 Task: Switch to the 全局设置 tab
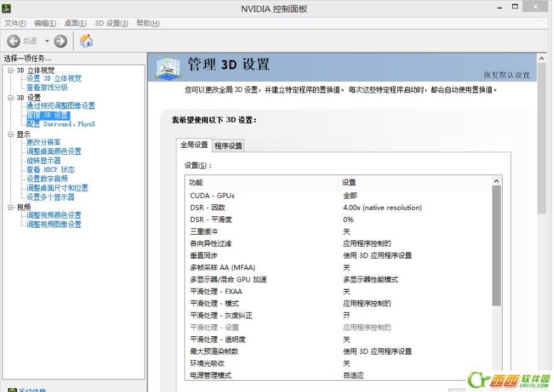[194, 145]
